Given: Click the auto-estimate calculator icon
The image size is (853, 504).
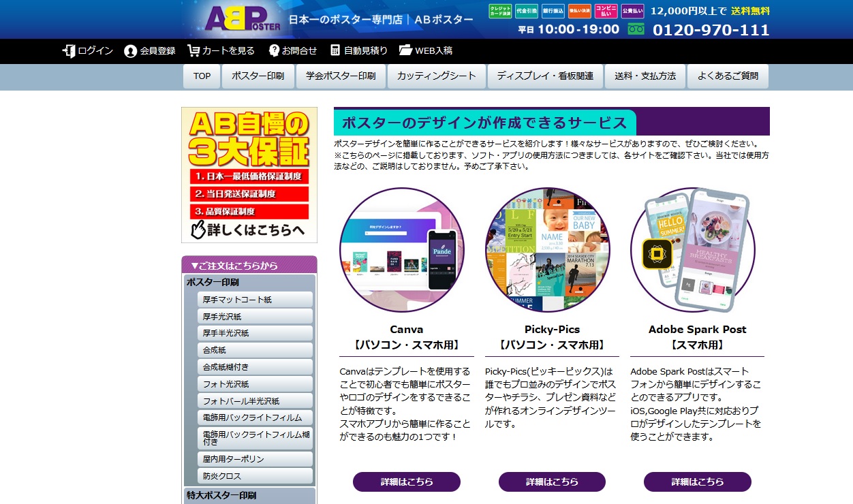Looking at the screenshot, I should [x=335, y=50].
